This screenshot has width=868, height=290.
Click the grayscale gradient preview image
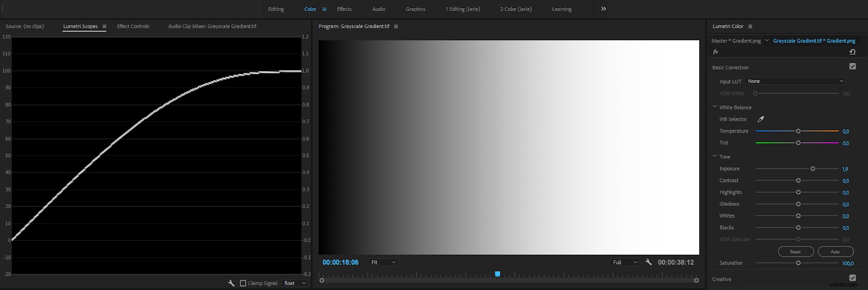[x=509, y=147]
